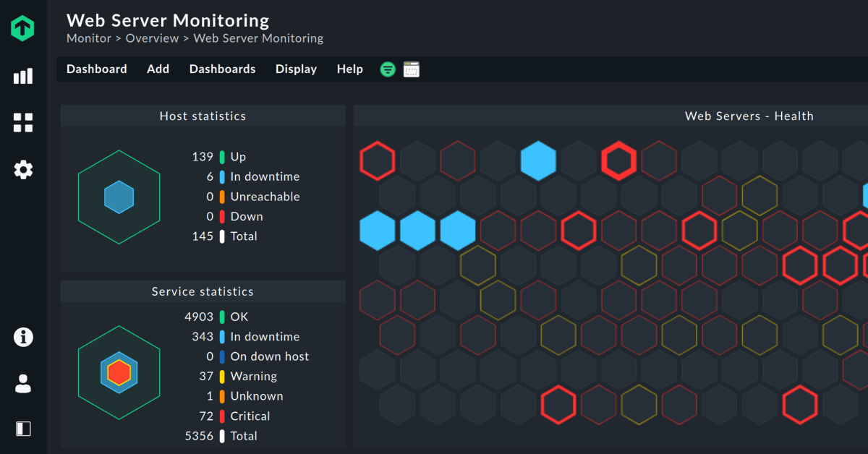
Task: Expand the Dashboards menu
Action: tap(222, 69)
